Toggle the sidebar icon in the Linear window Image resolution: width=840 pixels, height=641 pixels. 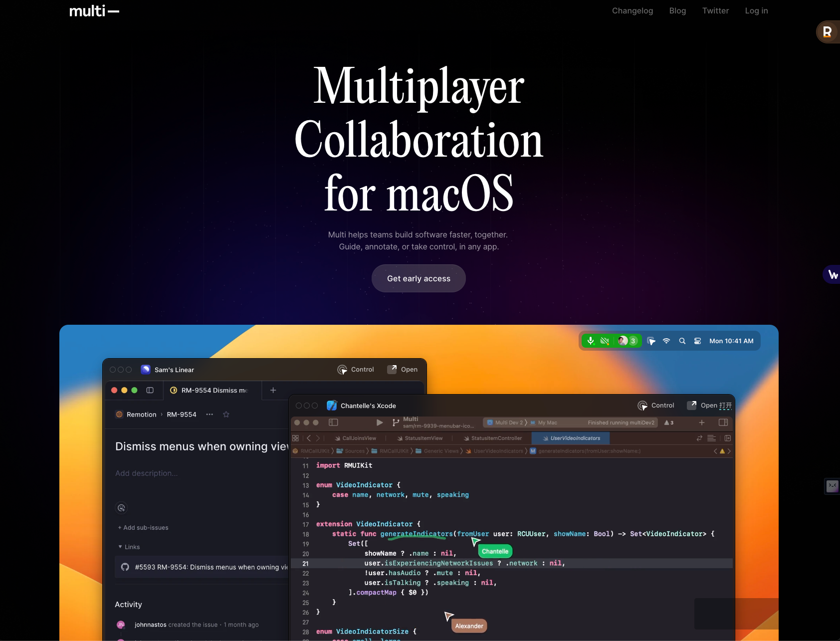pyautogui.click(x=150, y=390)
